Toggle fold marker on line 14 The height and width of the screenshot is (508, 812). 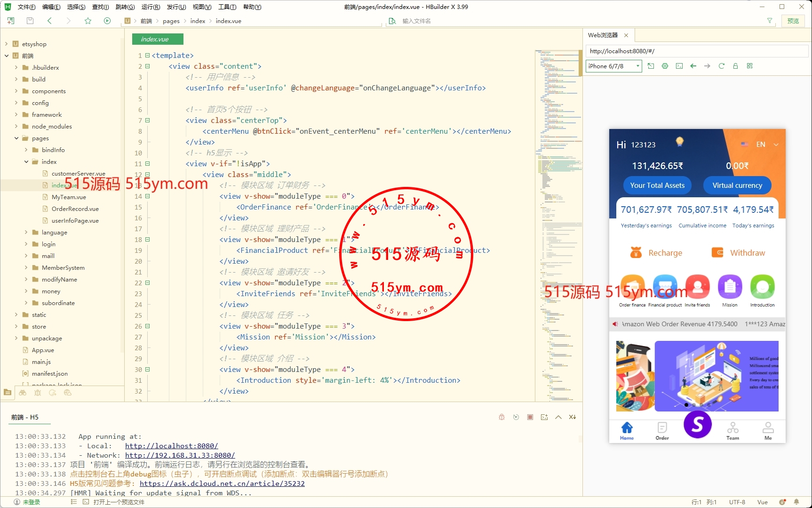(147, 196)
